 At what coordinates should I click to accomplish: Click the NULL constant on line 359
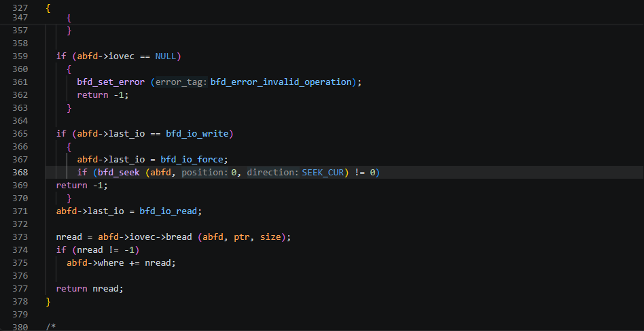(166, 56)
